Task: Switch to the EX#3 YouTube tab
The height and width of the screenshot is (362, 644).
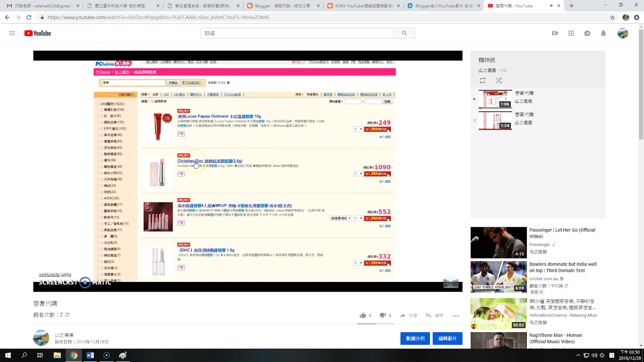Action: pyautogui.click(x=363, y=6)
